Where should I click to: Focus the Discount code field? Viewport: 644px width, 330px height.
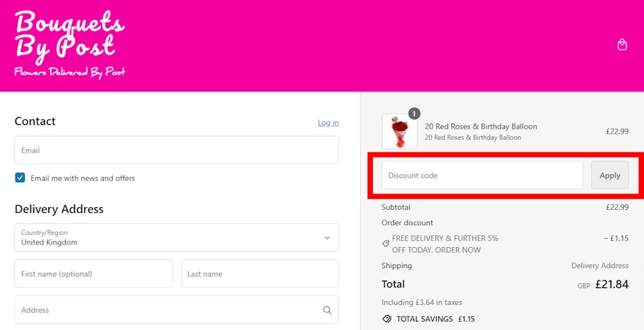point(482,175)
